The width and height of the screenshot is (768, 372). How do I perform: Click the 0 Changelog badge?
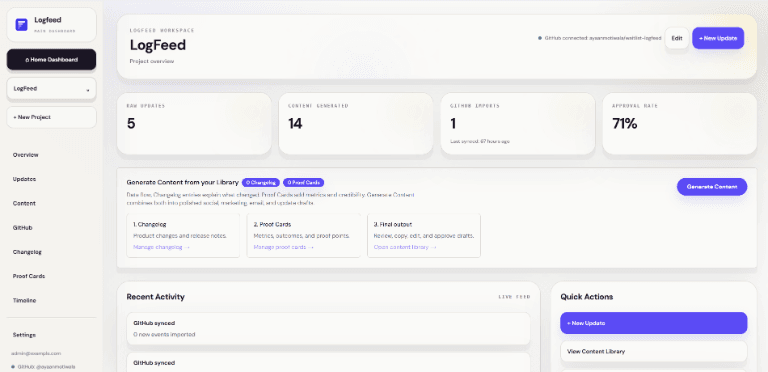(x=261, y=183)
